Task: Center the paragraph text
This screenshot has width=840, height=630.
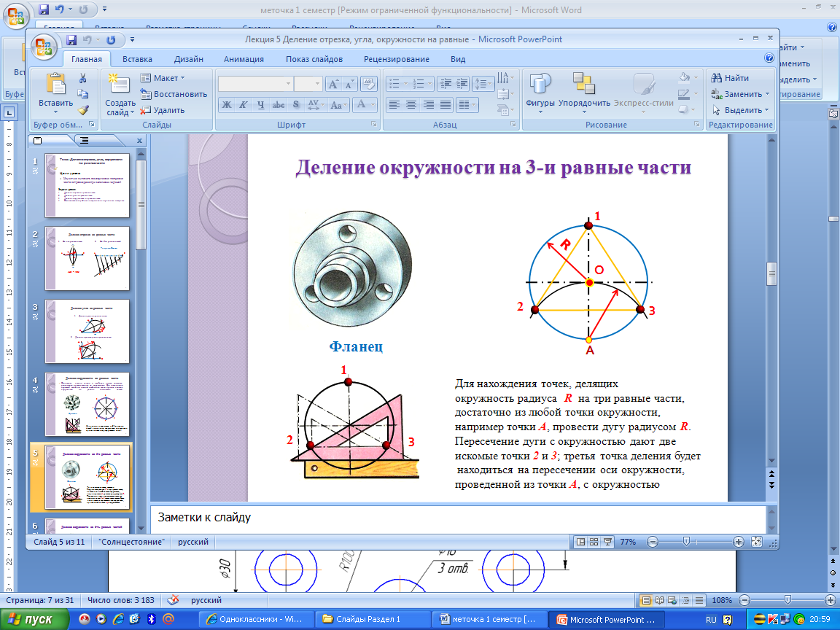Action: [x=411, y=105]
